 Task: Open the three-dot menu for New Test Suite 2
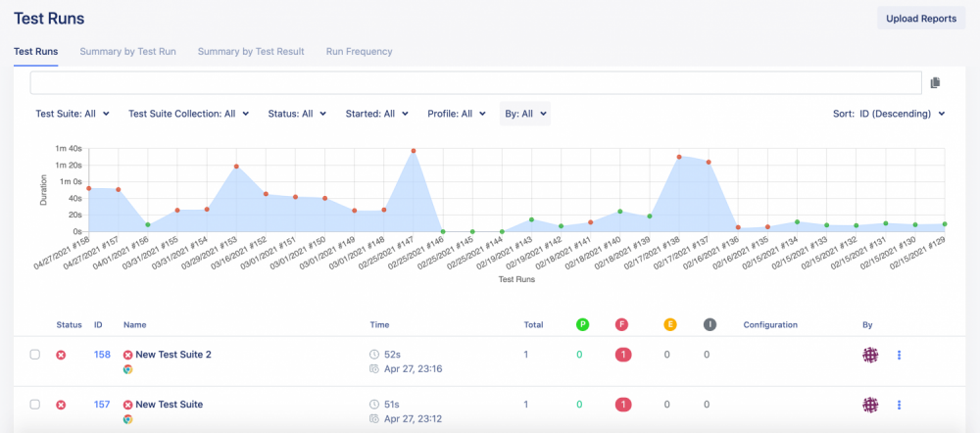click(899, 355)
